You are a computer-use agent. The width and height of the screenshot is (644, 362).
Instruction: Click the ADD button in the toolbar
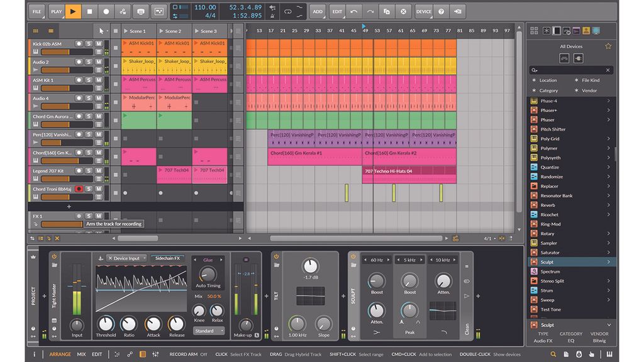(318, 11)
